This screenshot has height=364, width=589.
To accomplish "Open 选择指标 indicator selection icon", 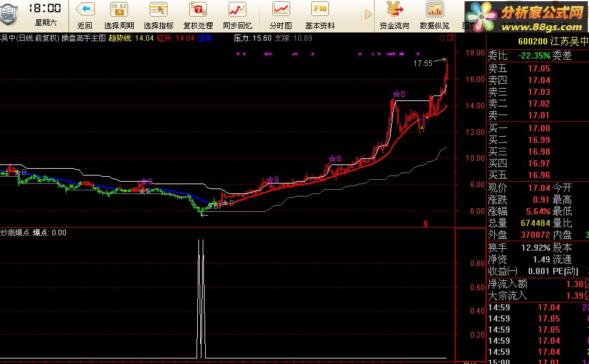I will pos(158,9).
